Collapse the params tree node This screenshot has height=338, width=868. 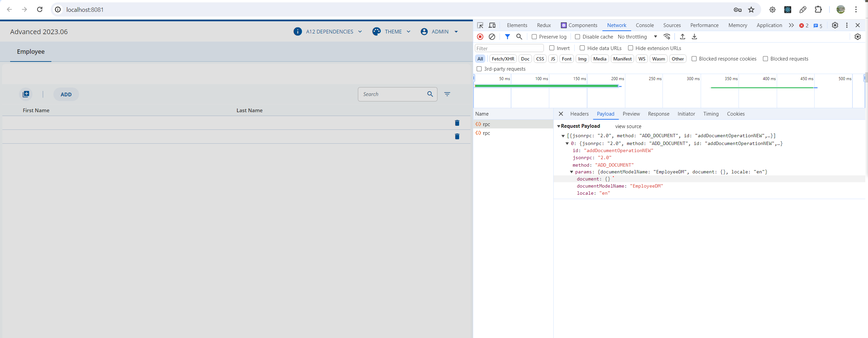point(572,172)
